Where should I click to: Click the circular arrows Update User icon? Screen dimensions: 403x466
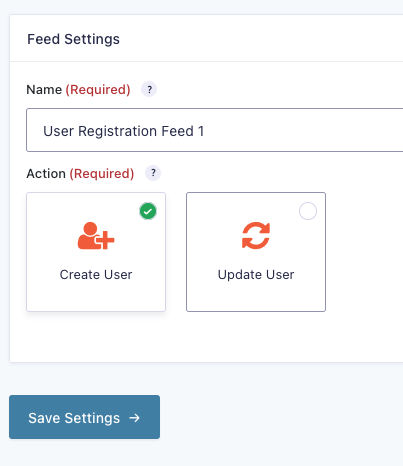tap(256, 236)
